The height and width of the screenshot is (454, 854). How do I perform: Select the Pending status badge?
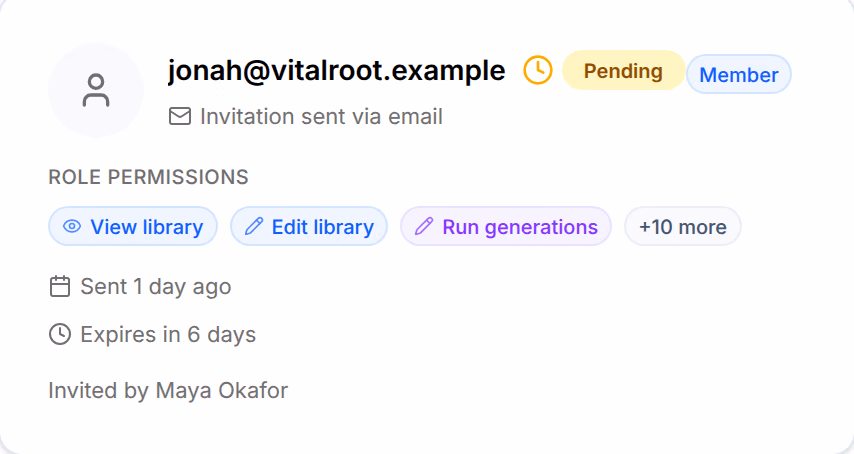coord(623,70)
